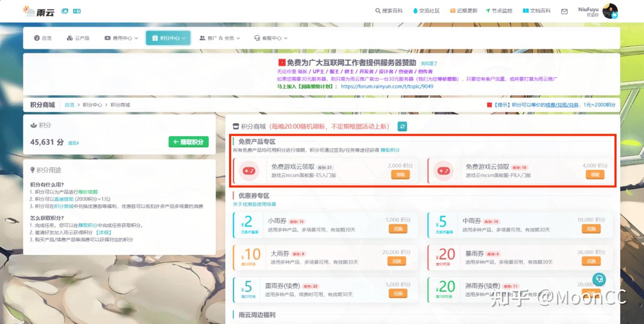Click the refresh icon beside 积分商城
This screenshot has width=644, height=324.
[402, 126]
